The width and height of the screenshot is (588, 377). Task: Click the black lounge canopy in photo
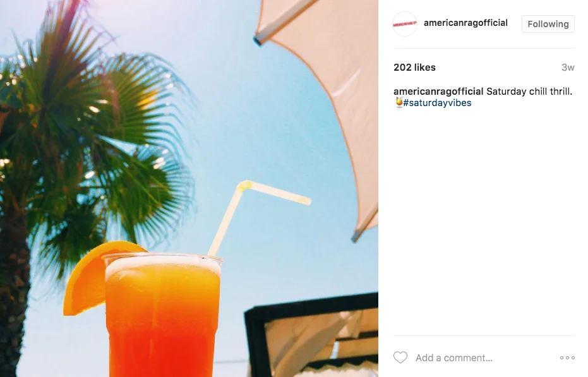tap(311, 334)
